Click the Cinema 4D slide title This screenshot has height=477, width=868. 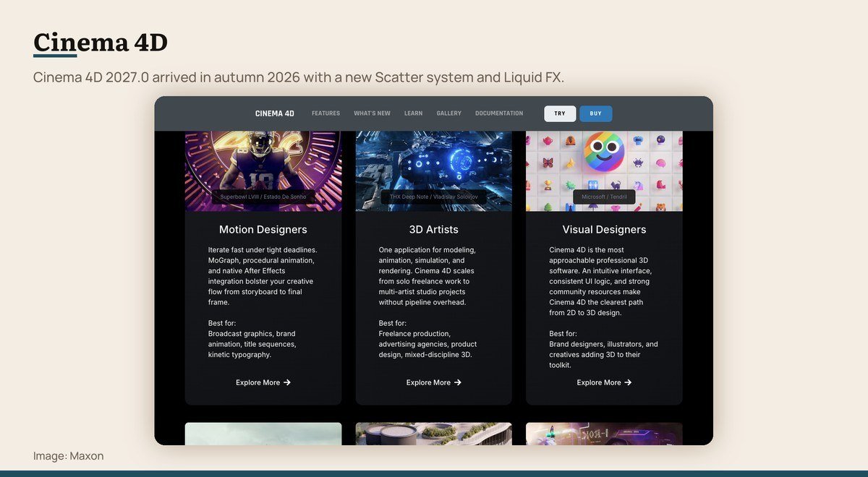click(101, 42)
